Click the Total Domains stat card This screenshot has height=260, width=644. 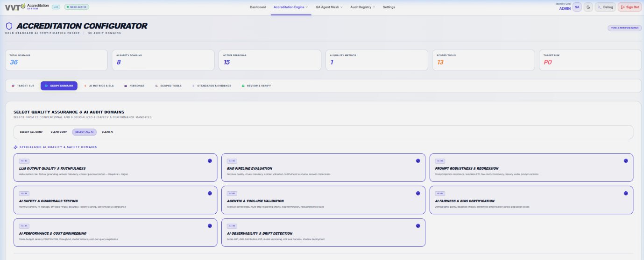point(57,60)
